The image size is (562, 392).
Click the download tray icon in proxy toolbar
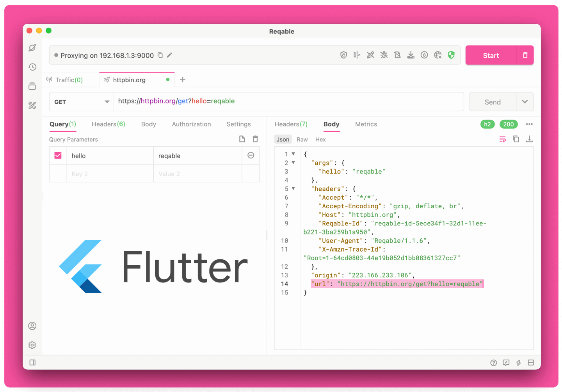pyautogui.click(x=411, y=55)
